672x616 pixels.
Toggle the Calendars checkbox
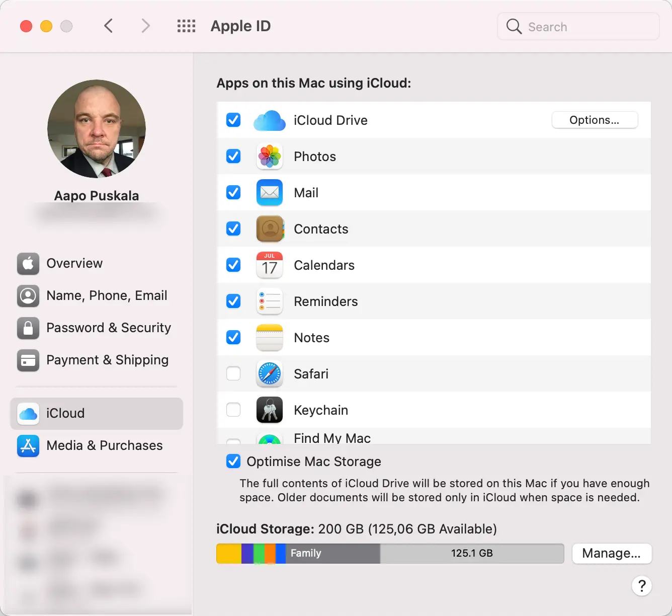(233, 265)
